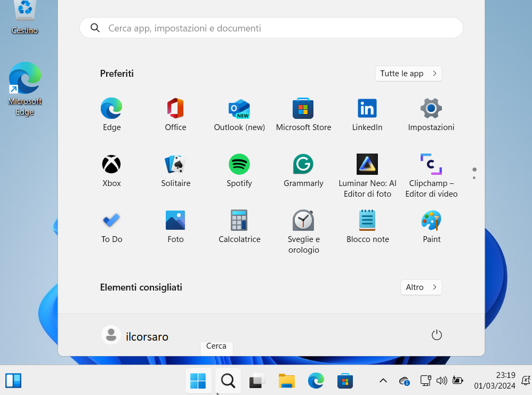Open Altro recommended items

(x=421, y=287)
